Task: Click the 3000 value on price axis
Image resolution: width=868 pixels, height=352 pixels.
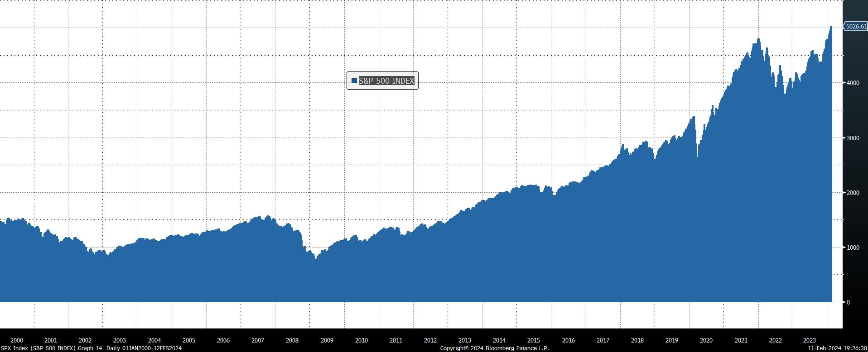Action: pyautogui.click(x=853, y=138)
